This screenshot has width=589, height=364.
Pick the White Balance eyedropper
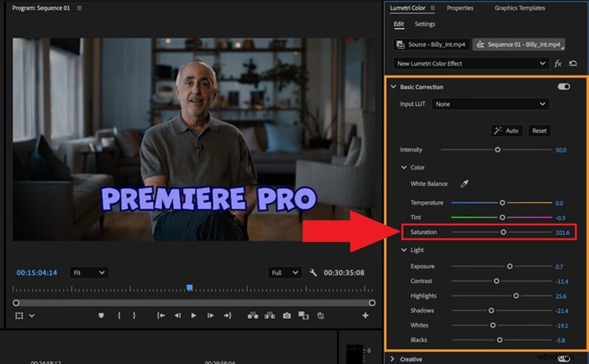click(465, 184)
